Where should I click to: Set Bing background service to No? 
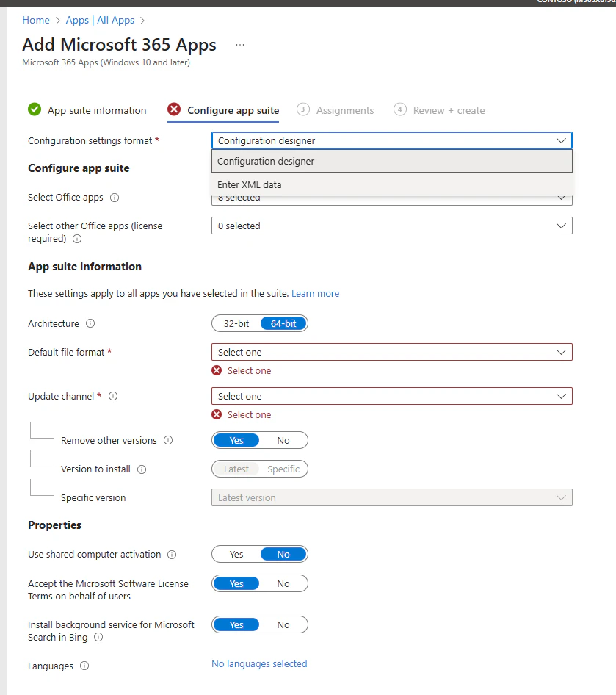[x=283, y=625]
